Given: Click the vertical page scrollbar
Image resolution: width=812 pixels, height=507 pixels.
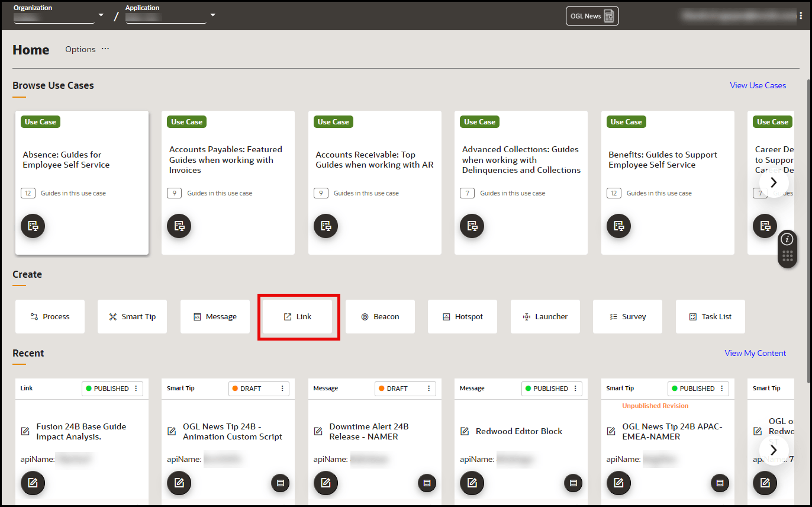Looking at the screenshot, I should 808,231.
